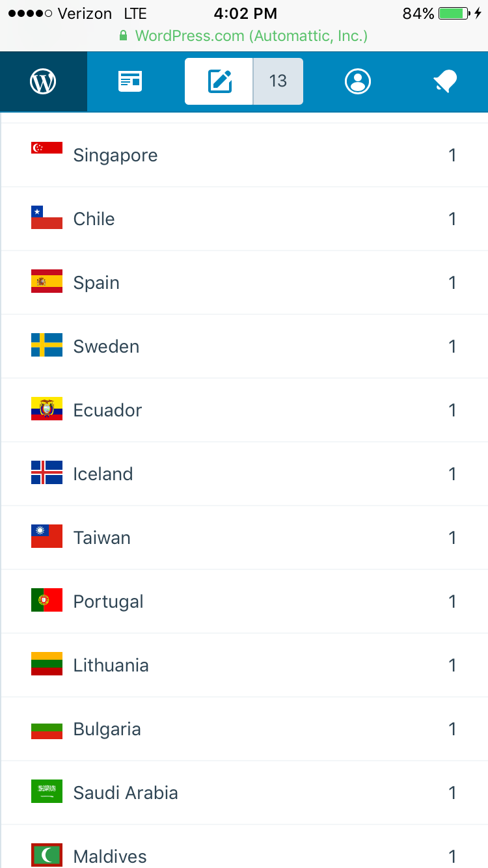The image size is (488, 868).
Task: Tap the Chile flag icon
Action: 47,218
